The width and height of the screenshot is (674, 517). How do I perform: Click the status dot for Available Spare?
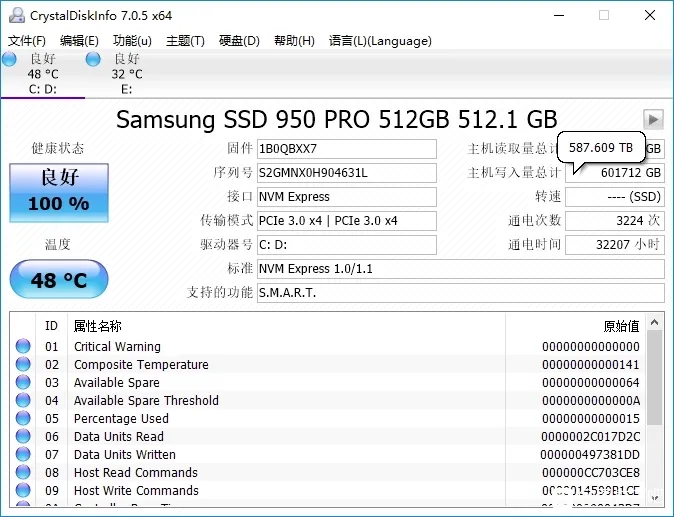tap(23, 382)
